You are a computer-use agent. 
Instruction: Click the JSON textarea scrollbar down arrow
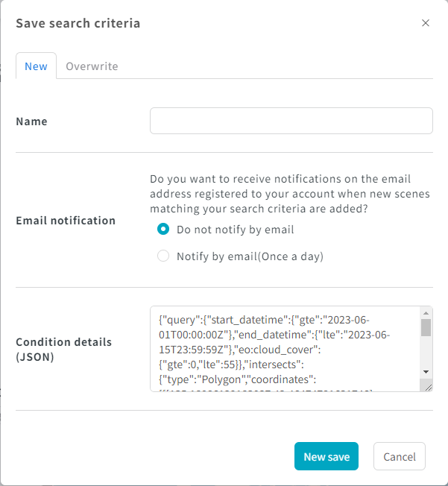[426, 372]
